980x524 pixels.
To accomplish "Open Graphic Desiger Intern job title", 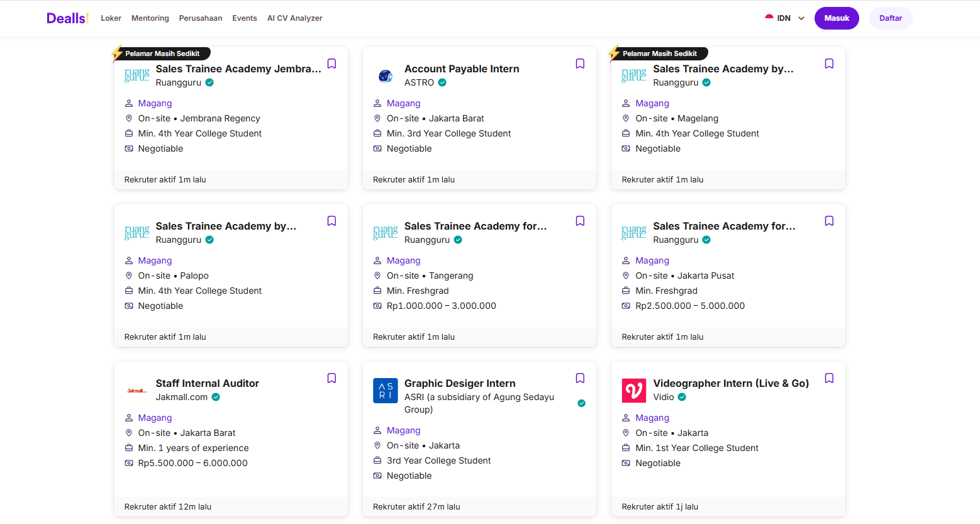I will [460, 383].
